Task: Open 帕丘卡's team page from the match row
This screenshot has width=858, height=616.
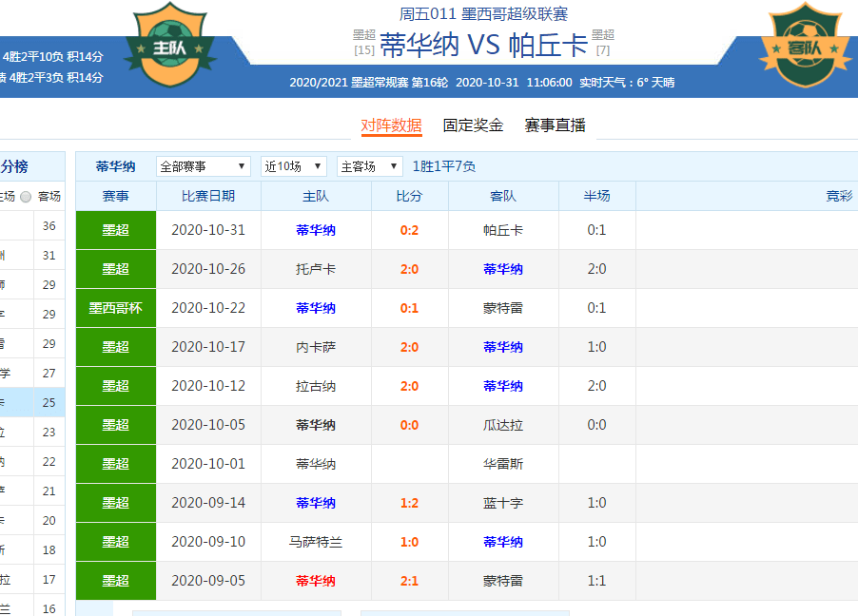Action: tap(502, 229)
